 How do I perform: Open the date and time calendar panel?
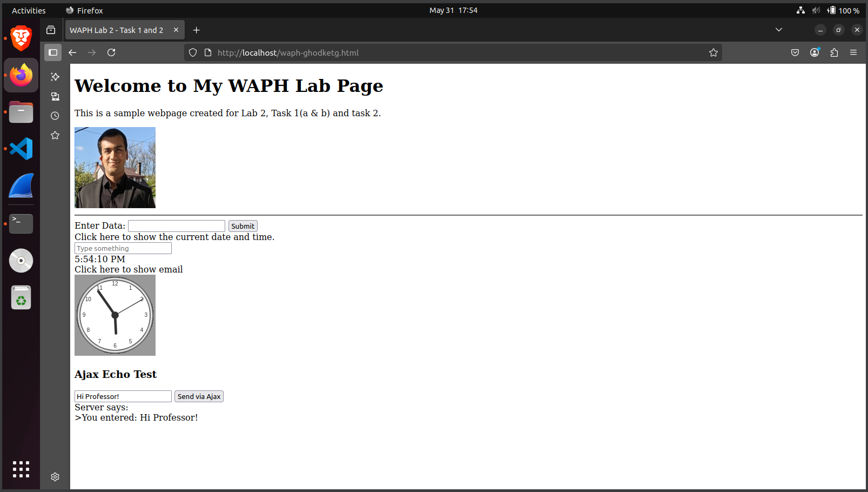453,10
